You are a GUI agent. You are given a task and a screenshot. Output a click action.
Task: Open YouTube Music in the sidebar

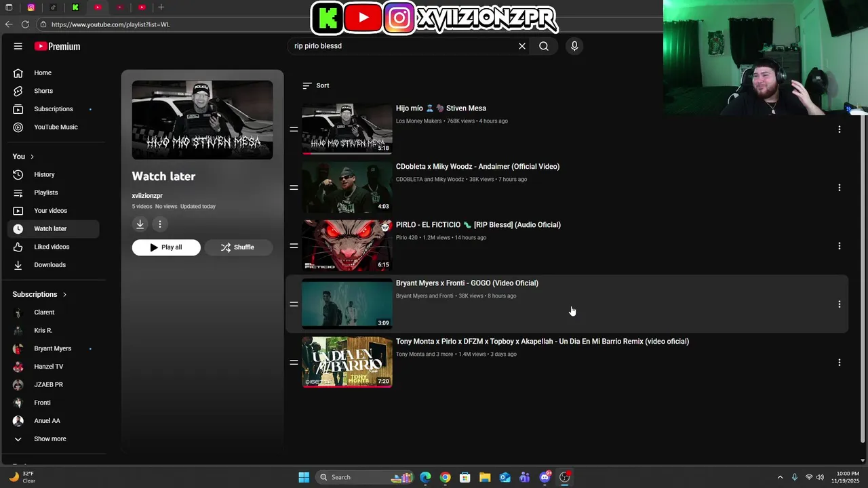(54, 127)
